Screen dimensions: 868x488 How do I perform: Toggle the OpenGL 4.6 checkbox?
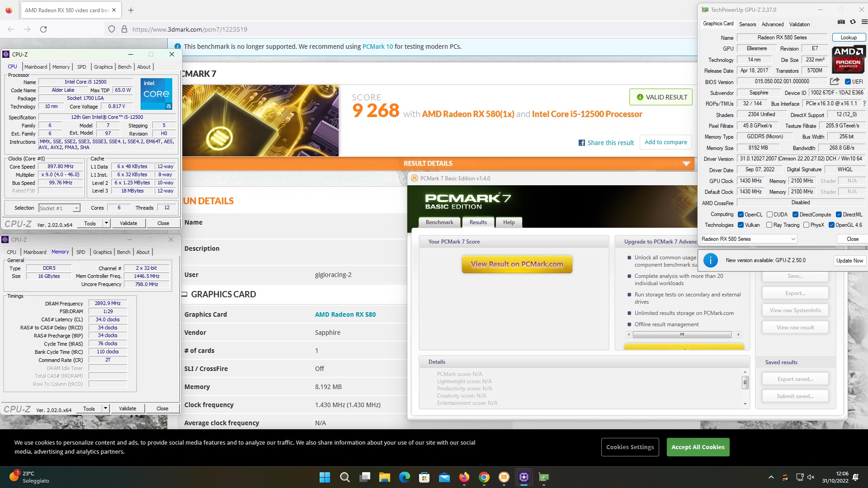click(831, 225)
